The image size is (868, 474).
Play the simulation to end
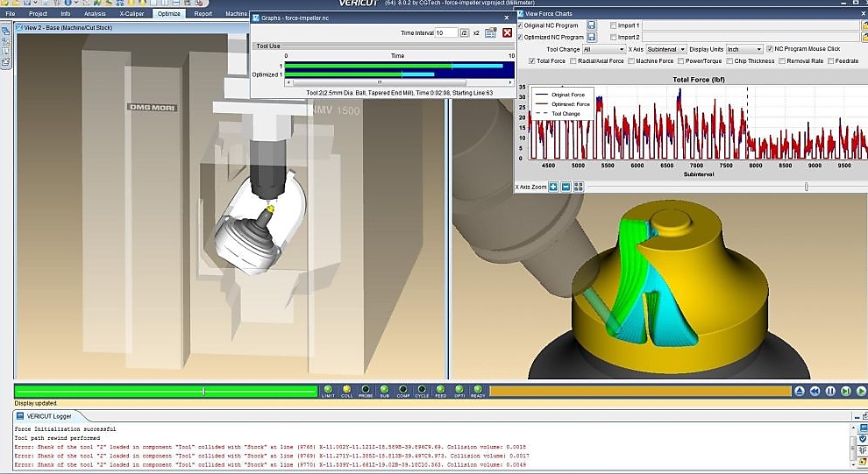pos(861,391)
